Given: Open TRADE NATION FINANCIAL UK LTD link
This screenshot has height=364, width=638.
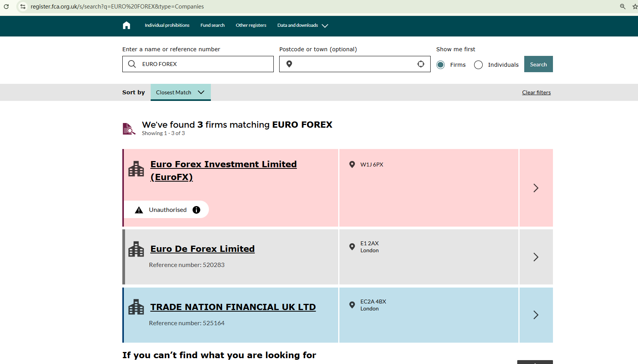Looking at the screenshot, I should [233, 307].
